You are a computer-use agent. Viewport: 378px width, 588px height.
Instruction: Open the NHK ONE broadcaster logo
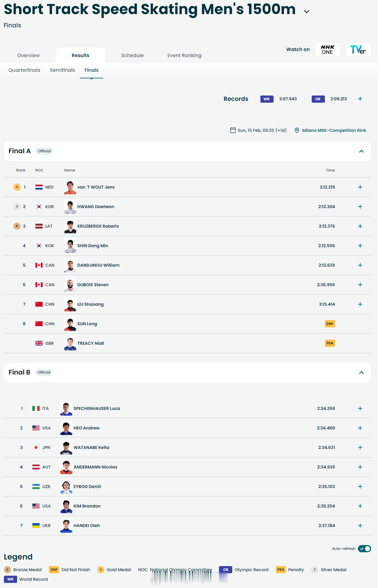327,50
